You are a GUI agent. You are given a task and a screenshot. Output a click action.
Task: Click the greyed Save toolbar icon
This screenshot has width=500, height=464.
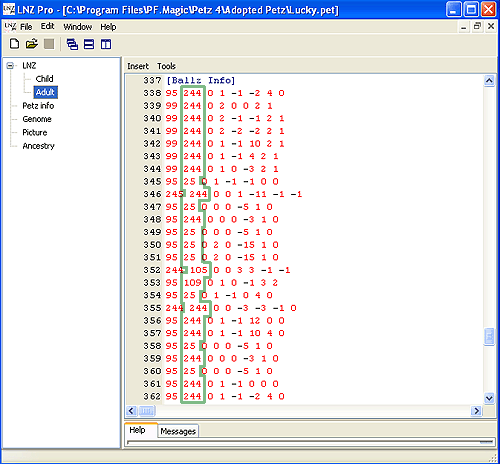click(49, 44)
